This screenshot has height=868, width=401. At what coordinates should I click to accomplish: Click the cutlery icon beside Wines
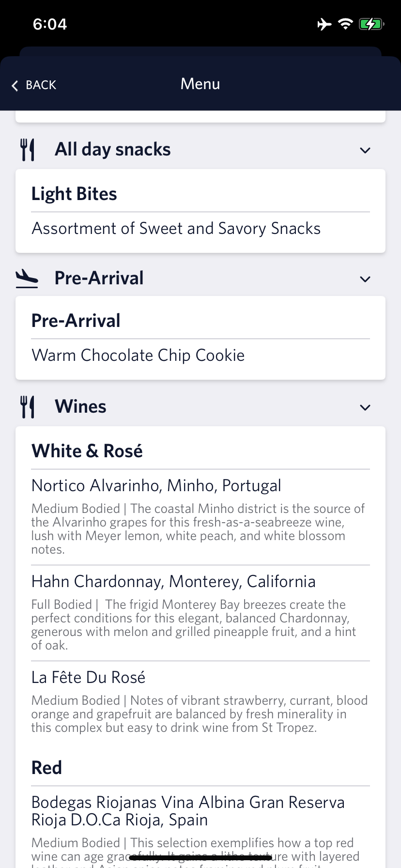(x=28, y=406)
